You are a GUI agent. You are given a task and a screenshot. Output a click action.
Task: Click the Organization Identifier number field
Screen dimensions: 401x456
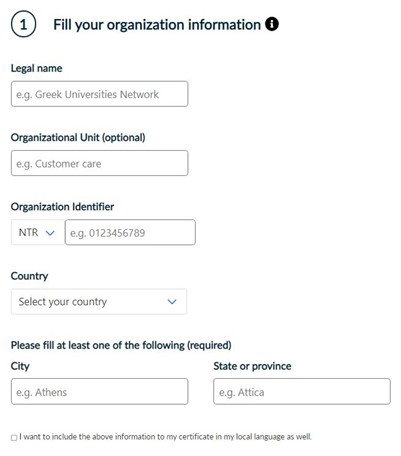(x=130, y=232)
